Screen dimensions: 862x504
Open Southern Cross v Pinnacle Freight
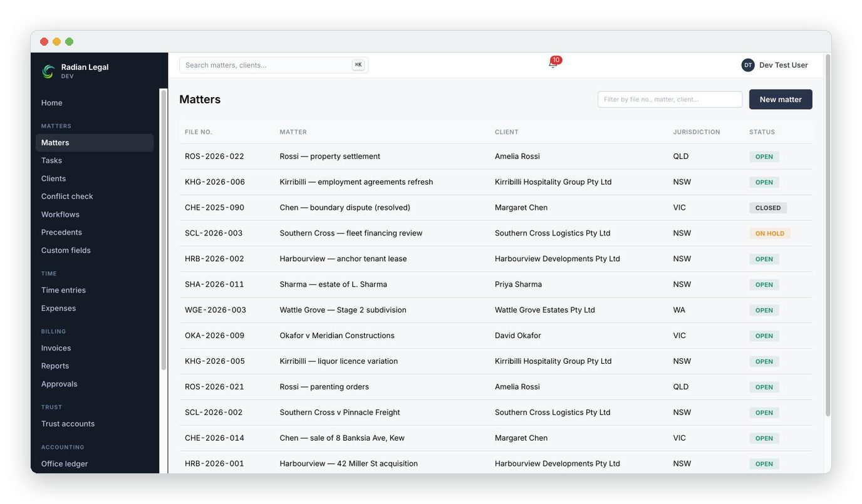(x=340, y=413)
